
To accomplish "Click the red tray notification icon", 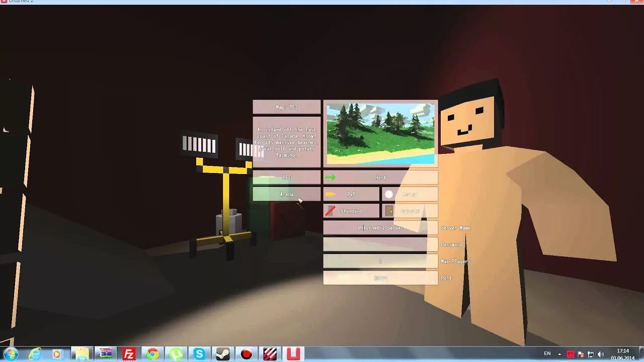I will click(x=571, y=354).
